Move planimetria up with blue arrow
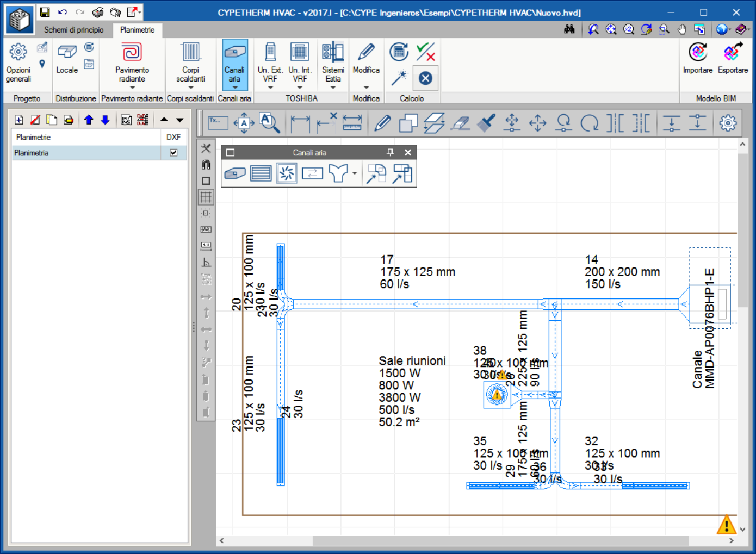 tap(89, 120)
